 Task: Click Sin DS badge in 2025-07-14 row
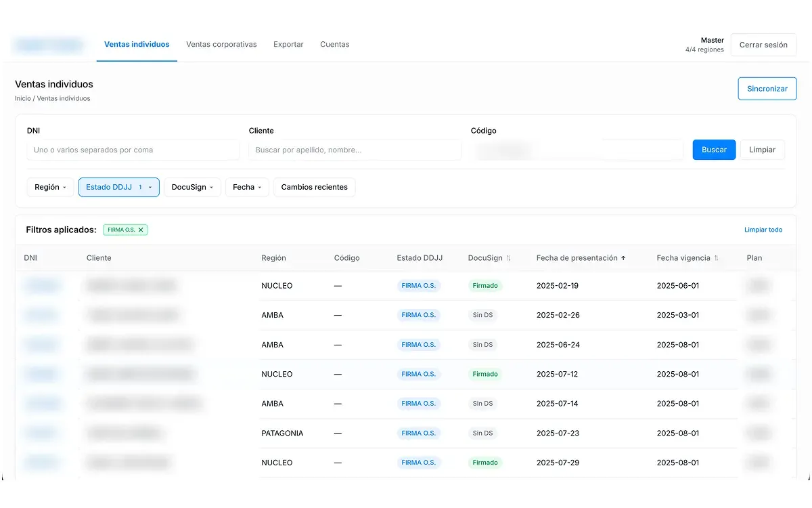click(482, 404)
